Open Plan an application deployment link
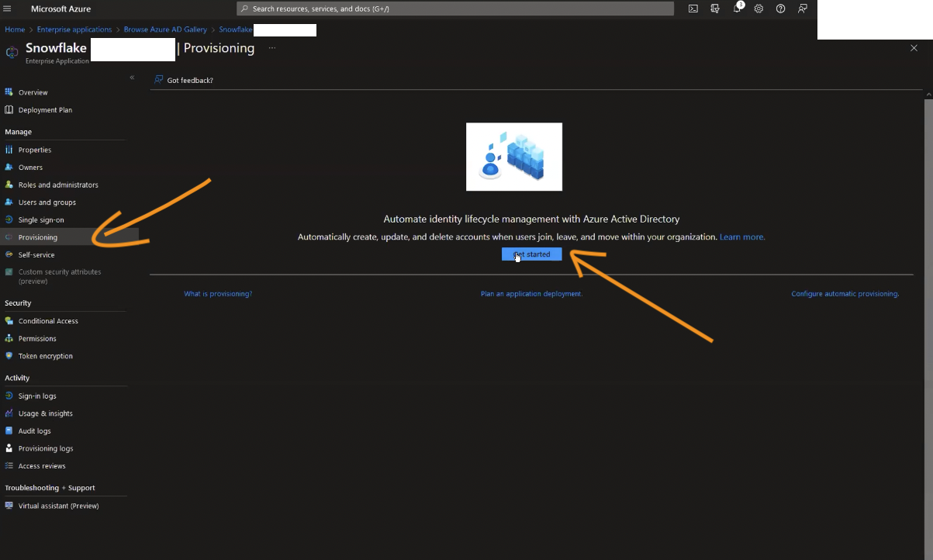Viewport: 933px width, 560px height. click(531, 294)
